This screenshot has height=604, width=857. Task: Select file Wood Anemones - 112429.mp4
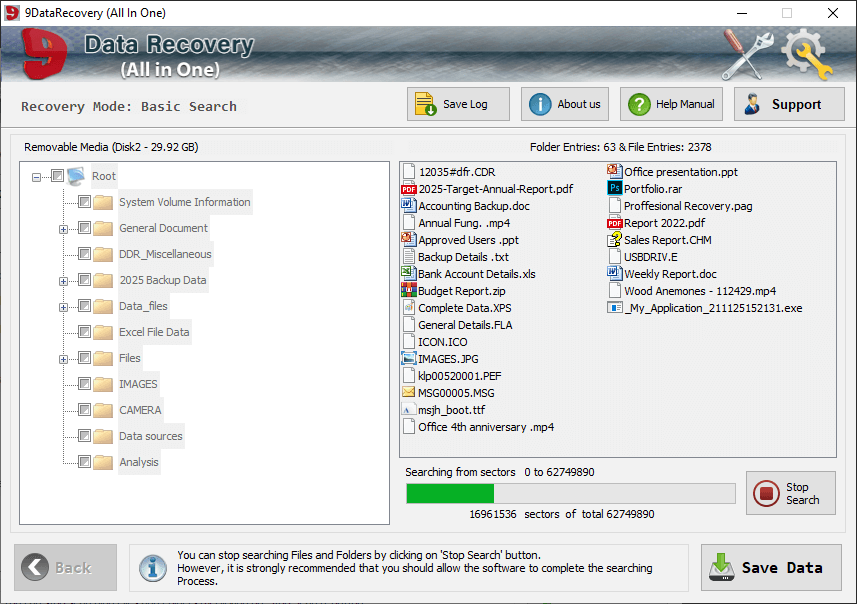point(700,291)
